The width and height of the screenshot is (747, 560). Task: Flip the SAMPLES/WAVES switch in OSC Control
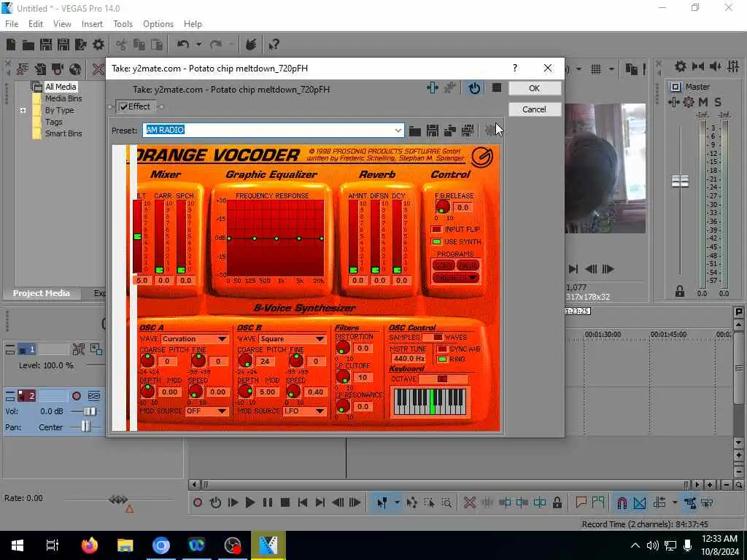coord(433,337)
